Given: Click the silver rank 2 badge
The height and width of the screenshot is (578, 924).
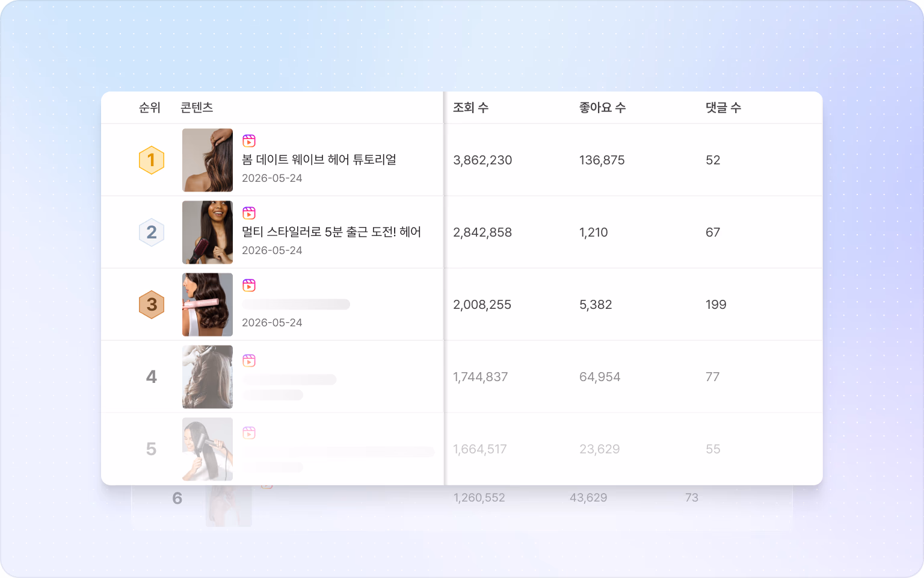Looking at the screenshot, I should (x=152, y=232).
